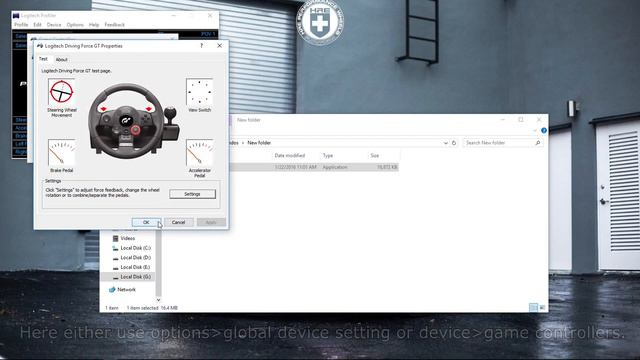Click the refresh icon beside address bar
Image resolution: width=640 pixels, height=360 pixels.
point(454,143)
